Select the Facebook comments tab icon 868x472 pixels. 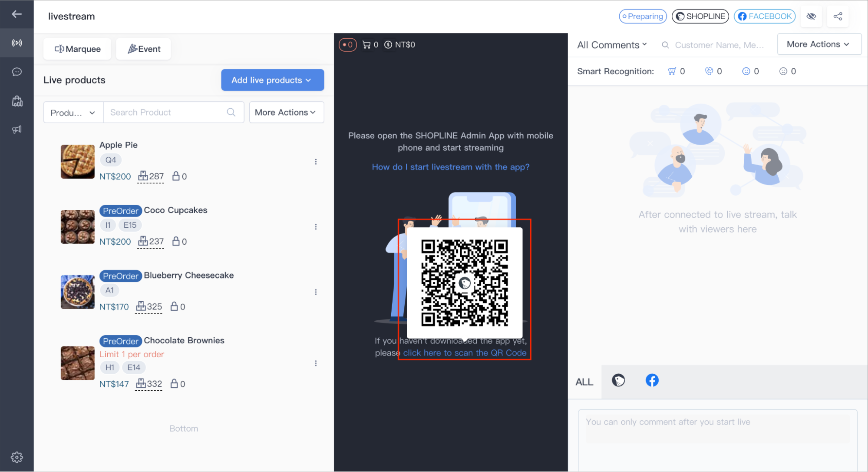pyautogui.click(x=652, y=381)
